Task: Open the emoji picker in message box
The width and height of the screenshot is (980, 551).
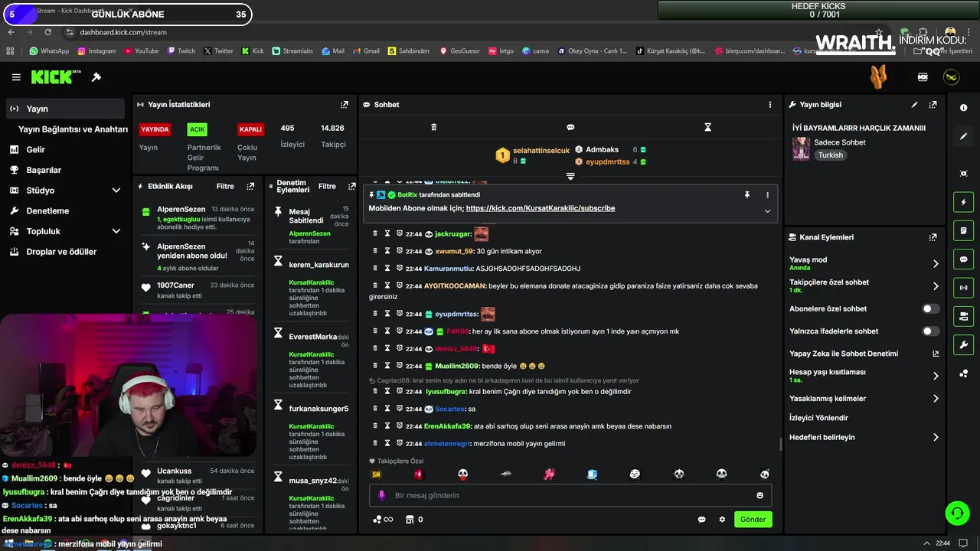Action: (760, 495)
